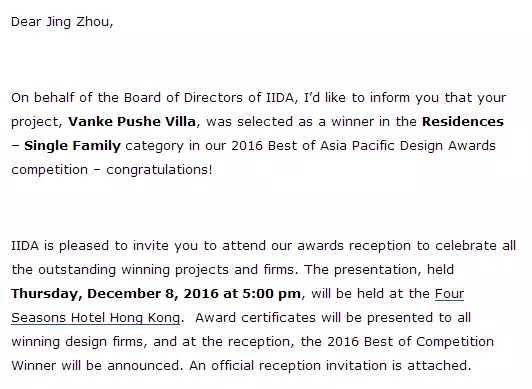Click the word "attached." at the end
The image size is (532, 389).
[439, 366]
